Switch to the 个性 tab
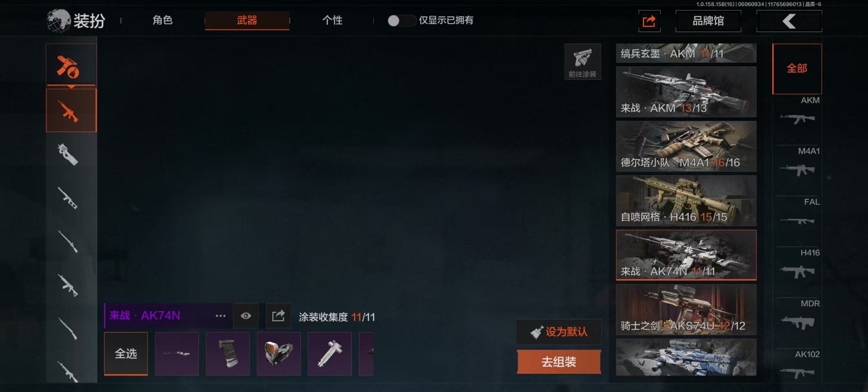 point(332,20)
